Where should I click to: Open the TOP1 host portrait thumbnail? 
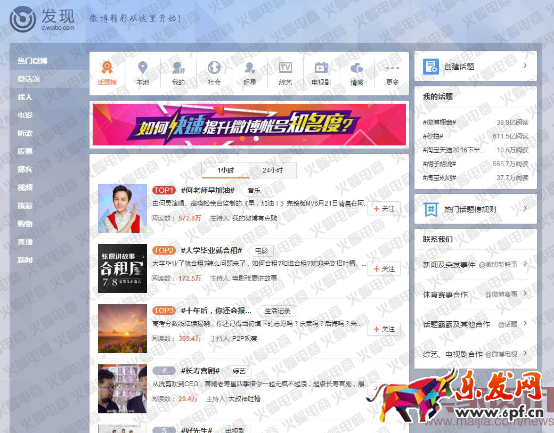pyautogui.click(x=122, y=208)
